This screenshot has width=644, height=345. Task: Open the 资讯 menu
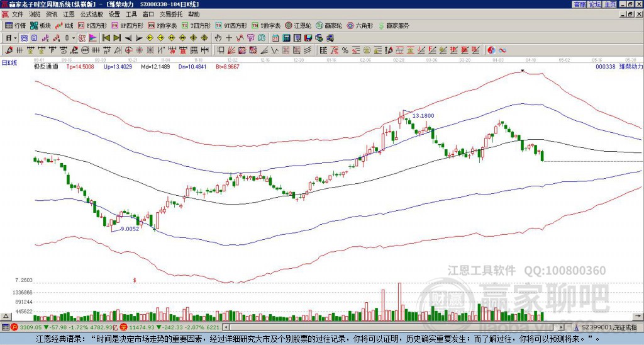coord(52,14)
